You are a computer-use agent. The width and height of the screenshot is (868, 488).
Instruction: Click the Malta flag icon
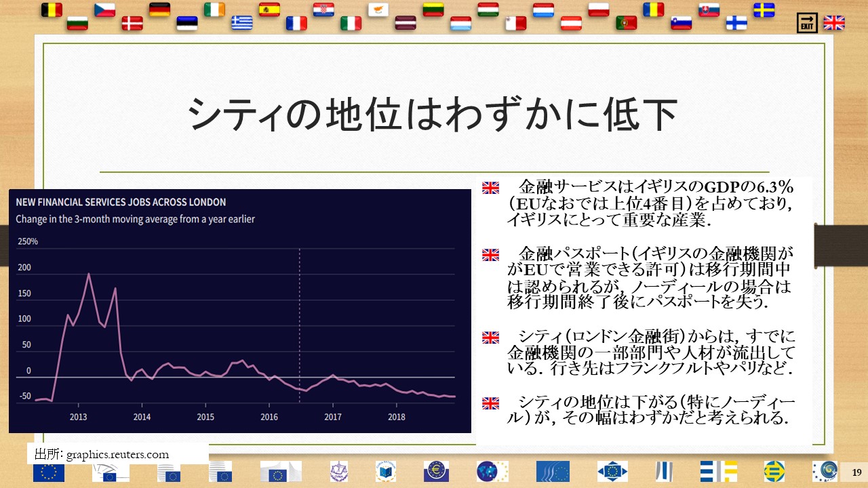tap(515, 24)
